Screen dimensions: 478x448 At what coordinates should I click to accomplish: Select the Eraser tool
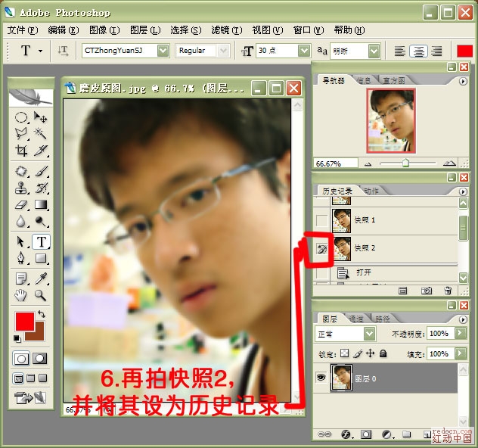(21, 204)
